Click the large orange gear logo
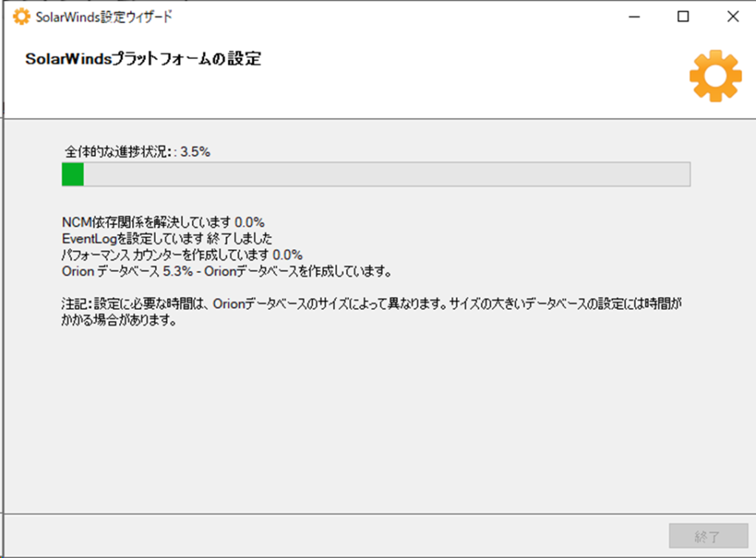The width and height of the screenshot is (756, 558). (x=715, y=75)
